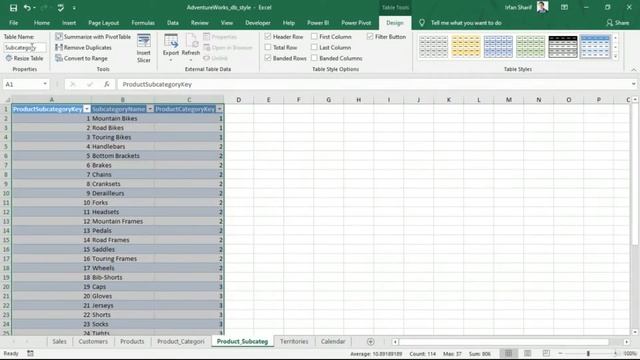Open ribbon display options icon
This screenshot has width=640, height=360.
(x=564, y=7)
